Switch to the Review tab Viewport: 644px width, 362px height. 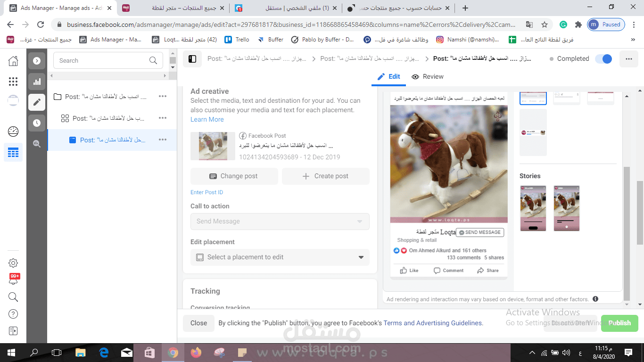click(x=427, y=76)
